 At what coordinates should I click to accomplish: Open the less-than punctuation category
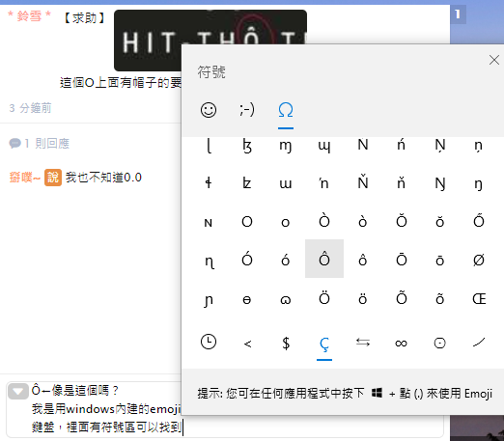pos(247,344)
